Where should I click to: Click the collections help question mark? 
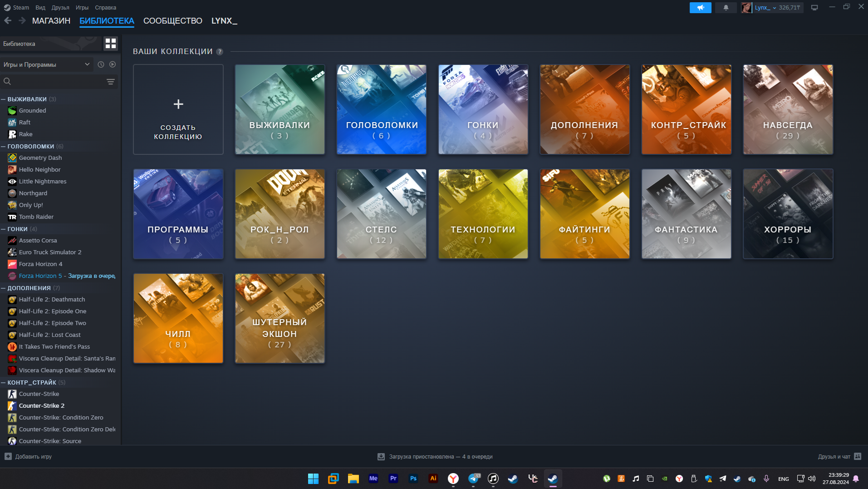[x=220, y=52]
